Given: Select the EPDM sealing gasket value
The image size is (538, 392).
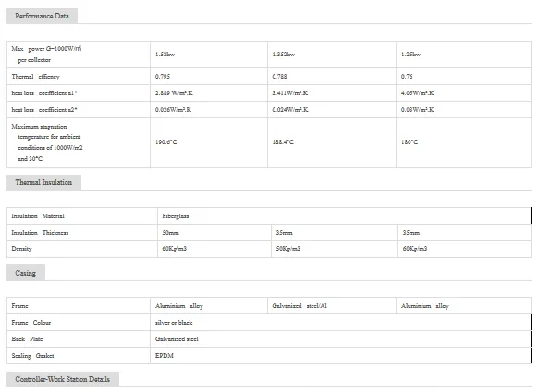Looking at the screenshot, I should tap(165, 356).
